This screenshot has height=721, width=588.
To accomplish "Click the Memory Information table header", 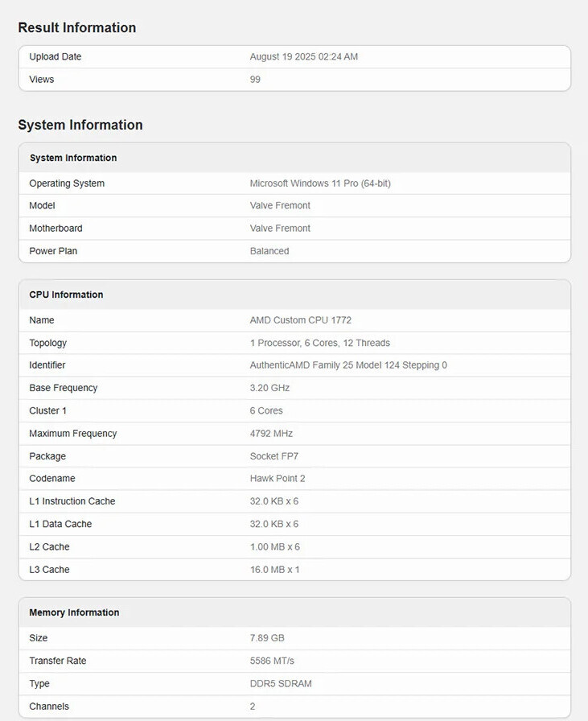I will 74,612.
